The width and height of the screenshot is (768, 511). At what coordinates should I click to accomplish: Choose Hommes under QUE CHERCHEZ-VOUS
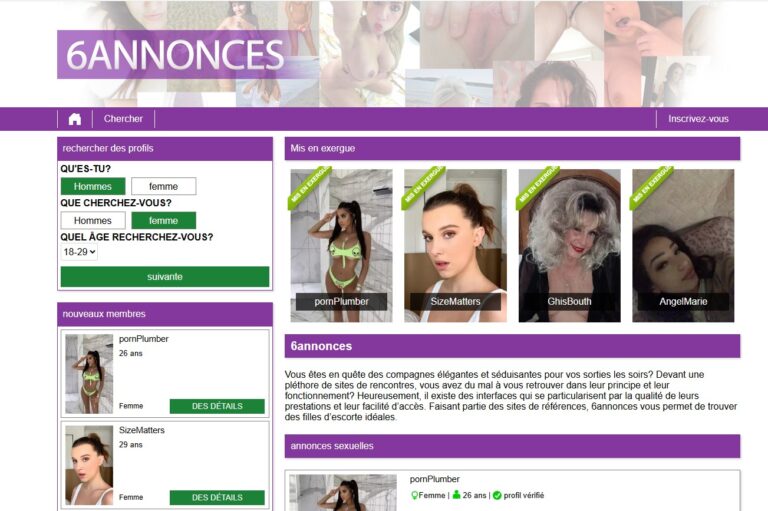tap(93, 220)
